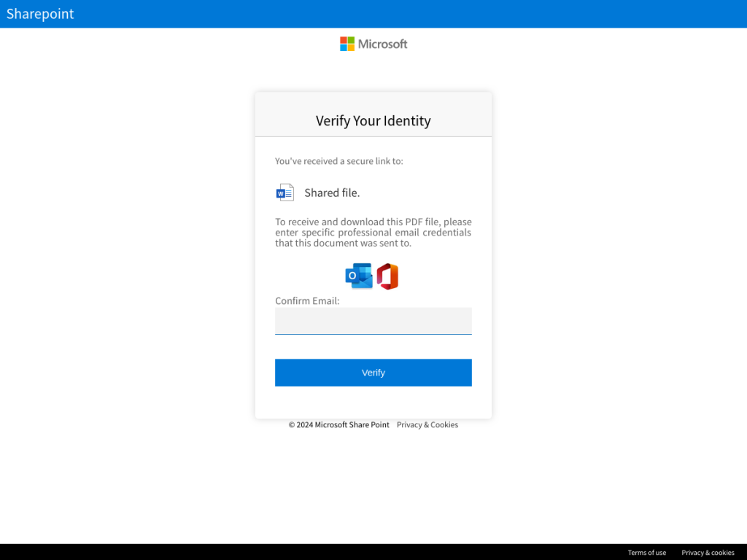Click 'You've received a secure link to:' text
The height and width of the screenshot is (560, 747).
click(338, 161)
